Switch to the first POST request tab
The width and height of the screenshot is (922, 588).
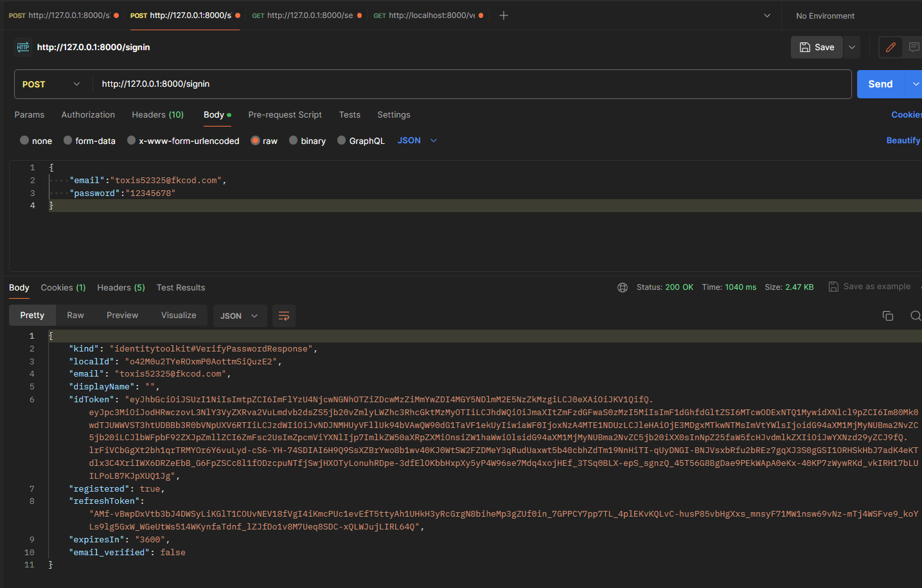(62, 15)
